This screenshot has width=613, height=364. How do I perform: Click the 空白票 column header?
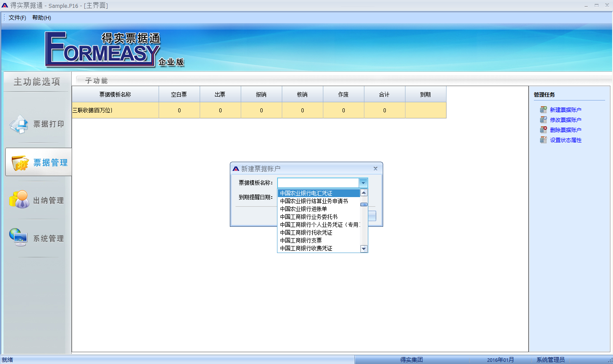179,94
